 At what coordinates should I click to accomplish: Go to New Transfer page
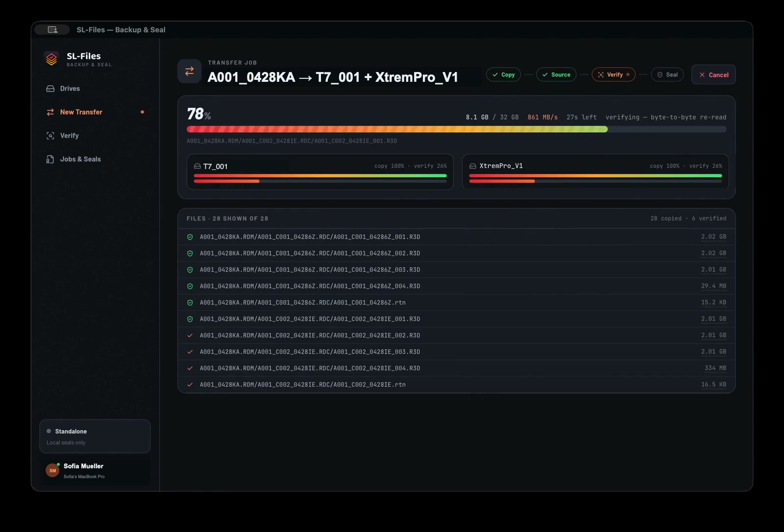pos(95,112)
